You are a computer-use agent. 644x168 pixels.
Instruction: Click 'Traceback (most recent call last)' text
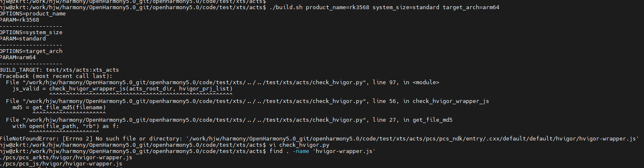56,76
